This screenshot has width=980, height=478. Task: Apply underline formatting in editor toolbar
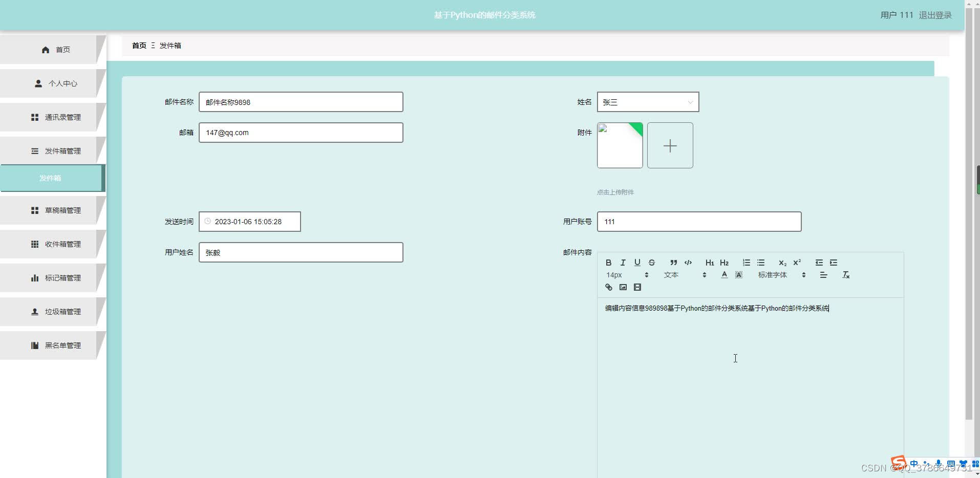coord(637,263)
